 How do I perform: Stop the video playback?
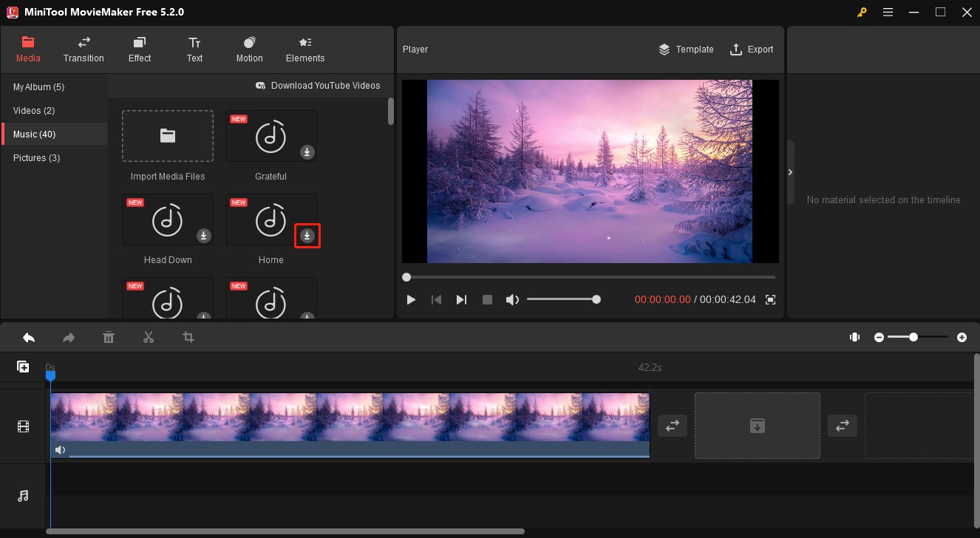pos(487,299)
